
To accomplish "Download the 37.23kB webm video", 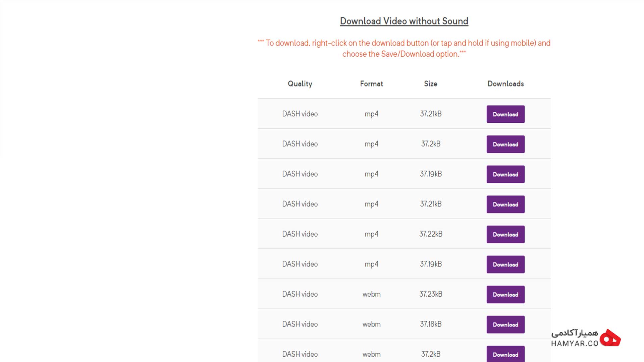I will point(505,295).
